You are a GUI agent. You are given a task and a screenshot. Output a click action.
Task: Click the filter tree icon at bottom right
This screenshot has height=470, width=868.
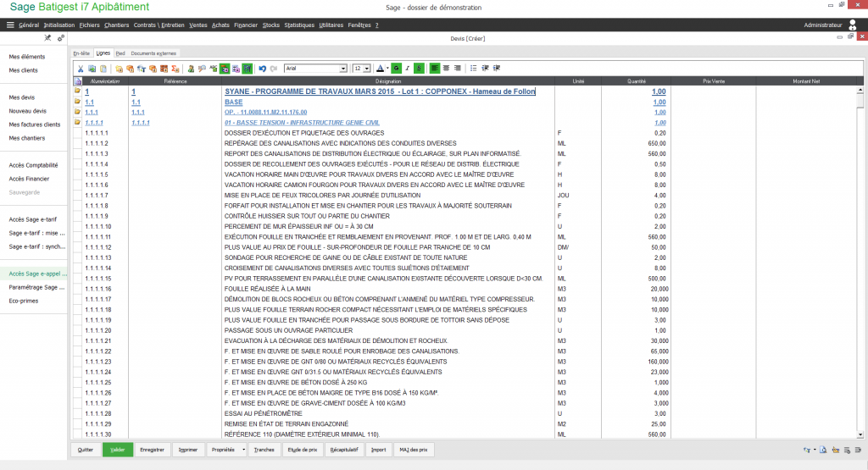point(807,450)
